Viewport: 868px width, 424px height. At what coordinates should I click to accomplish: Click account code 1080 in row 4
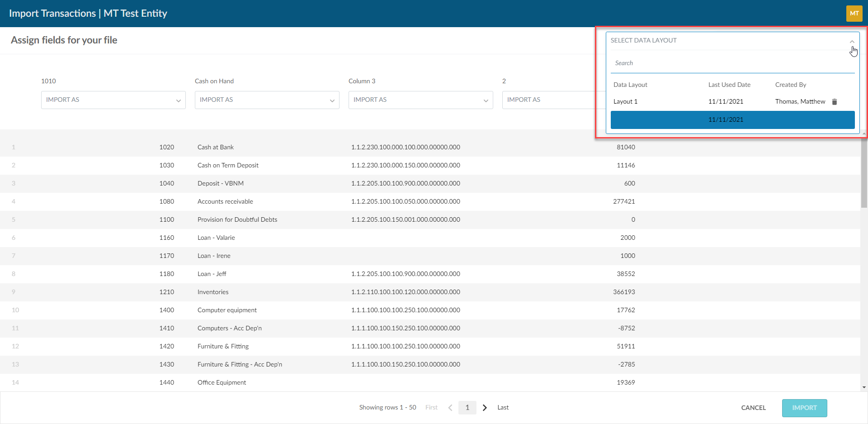166,202
